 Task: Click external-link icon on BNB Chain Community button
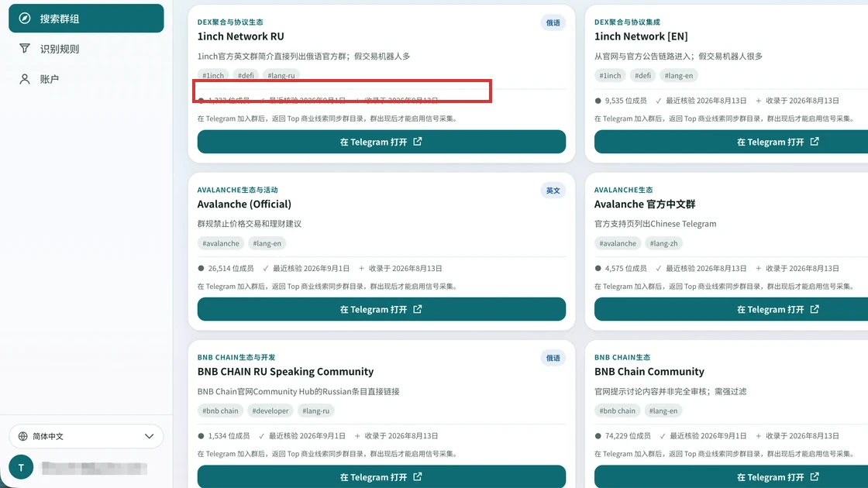pyautogui.click(x=815, y=476)
